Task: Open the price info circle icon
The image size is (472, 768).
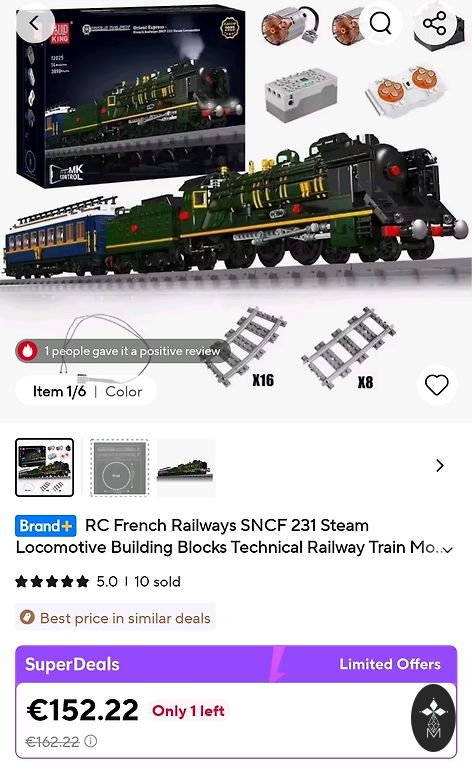Action: click(x=91, y=741)
